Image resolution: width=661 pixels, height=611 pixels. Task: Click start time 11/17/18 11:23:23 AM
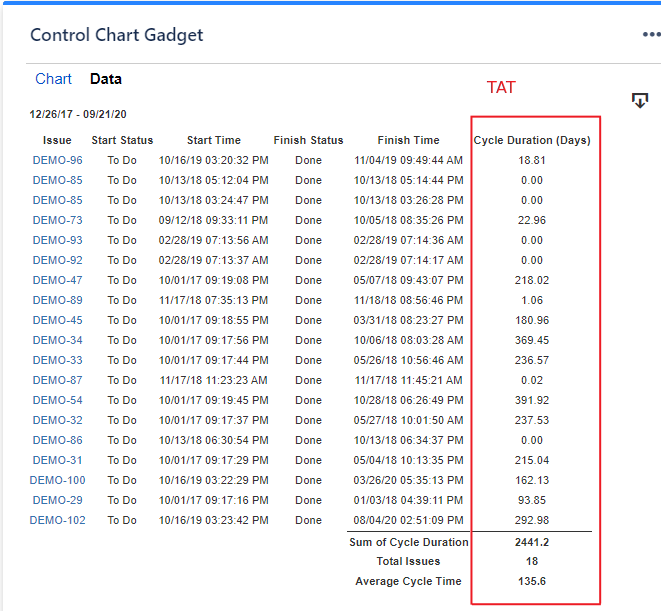coord(213,380)
